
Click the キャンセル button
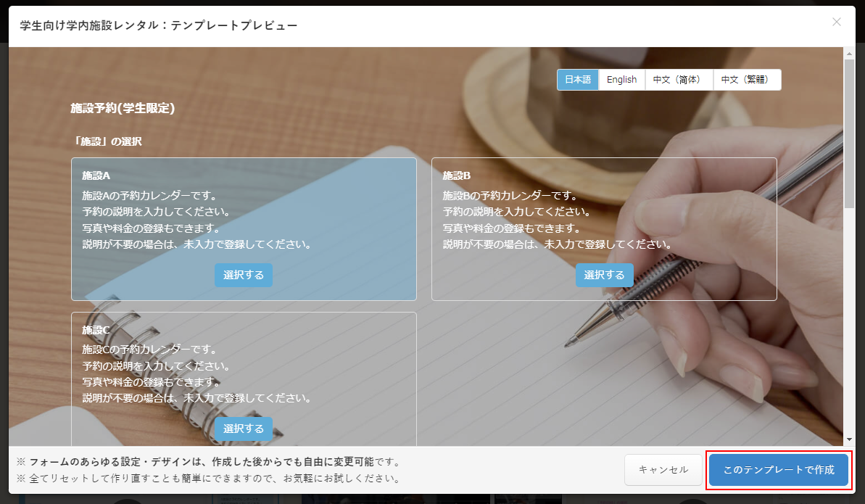point(663,470)
